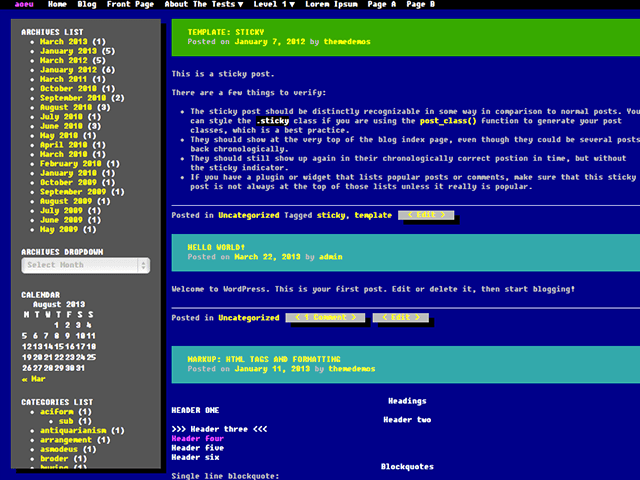Viewport: 640px width, 480px height.
Task: Open January 2013 archive link
Action: pyautogui.click(x=68, y=51)
